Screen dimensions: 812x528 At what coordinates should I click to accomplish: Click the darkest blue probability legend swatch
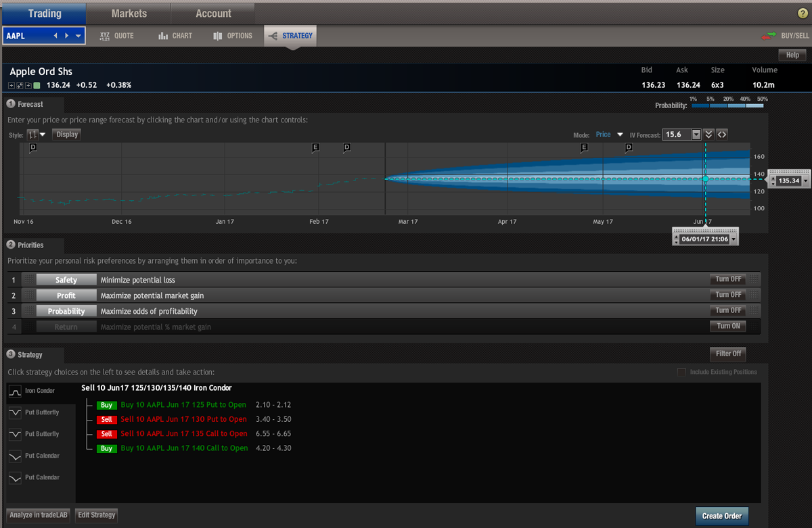coord(700,106)
